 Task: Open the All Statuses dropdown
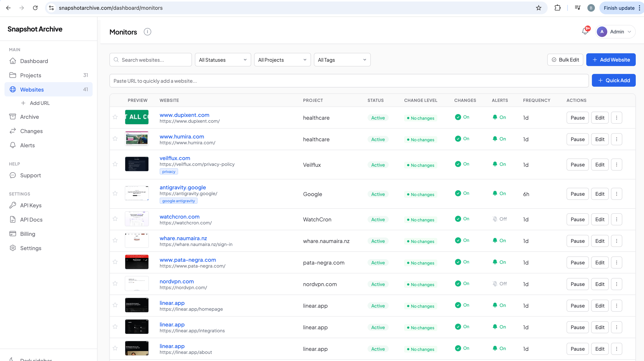[223, 60]
